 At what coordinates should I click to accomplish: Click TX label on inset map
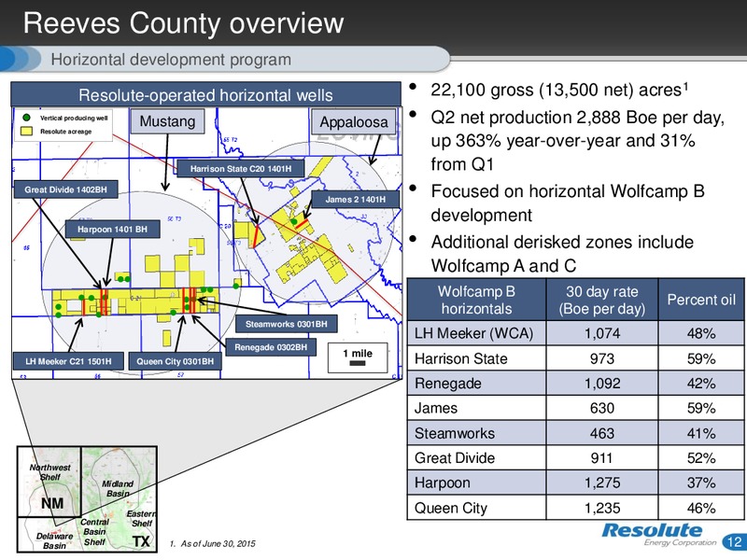tap(141, 541)
